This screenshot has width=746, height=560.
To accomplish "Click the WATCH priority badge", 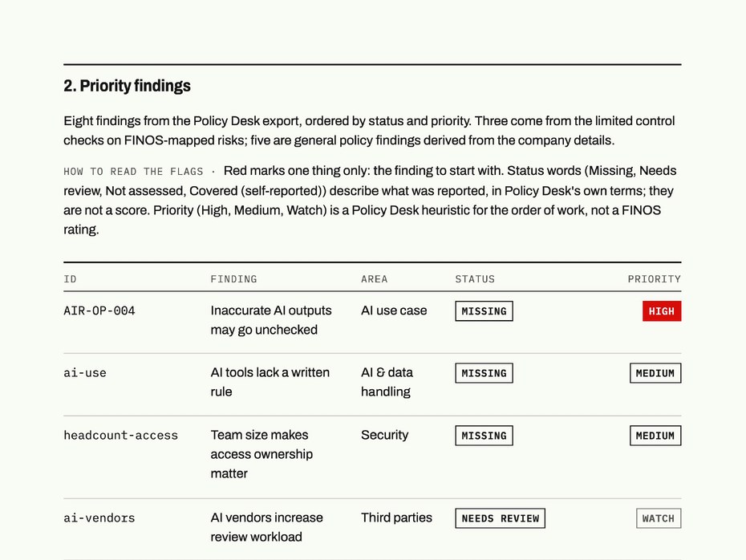I will point(659,518).
